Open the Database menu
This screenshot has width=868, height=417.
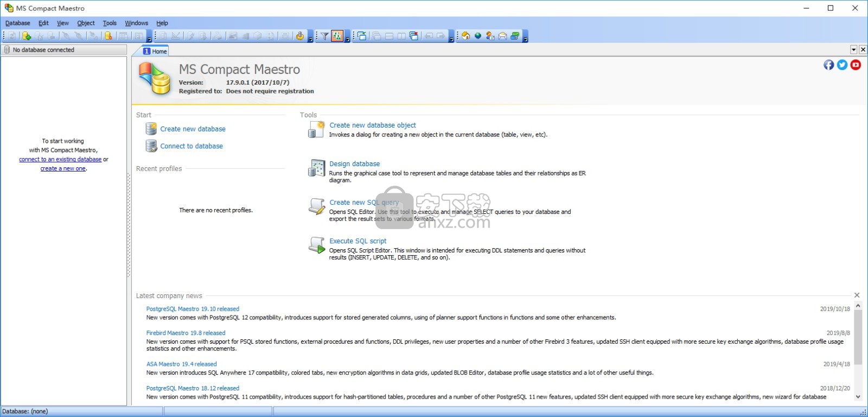tap(18, 23)
